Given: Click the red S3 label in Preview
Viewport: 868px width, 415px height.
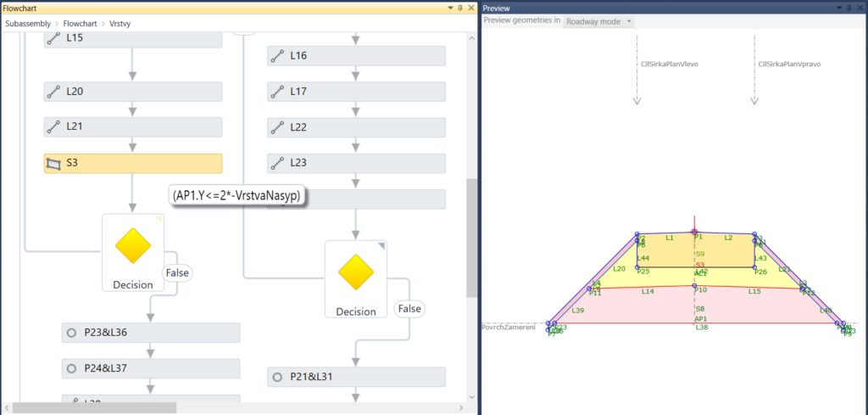Looking at the screenshot, I should point(700,265).
